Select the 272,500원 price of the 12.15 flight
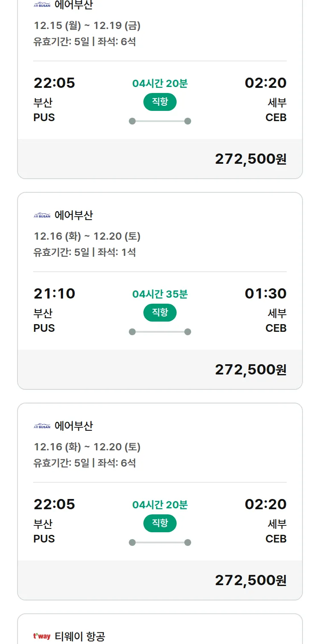This screenshot has width=320, height=644. pyautogui.click(x=250, y=159)
